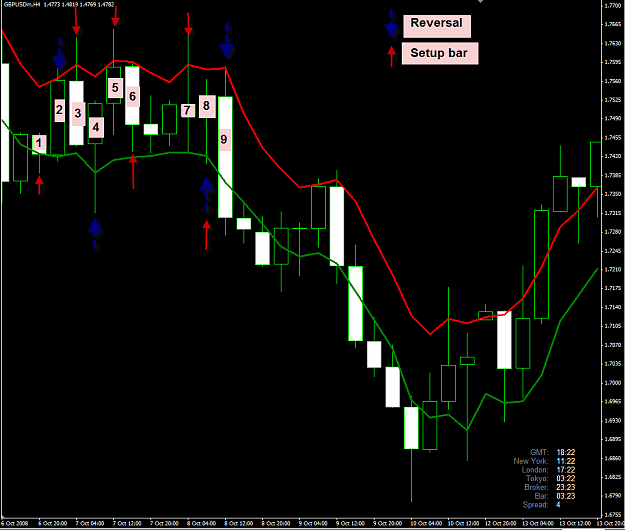This screenshot has height=530, width=625.
Task: Click the 13 Oct 12:00 time axis label
Action: click(x=575, y=523)
